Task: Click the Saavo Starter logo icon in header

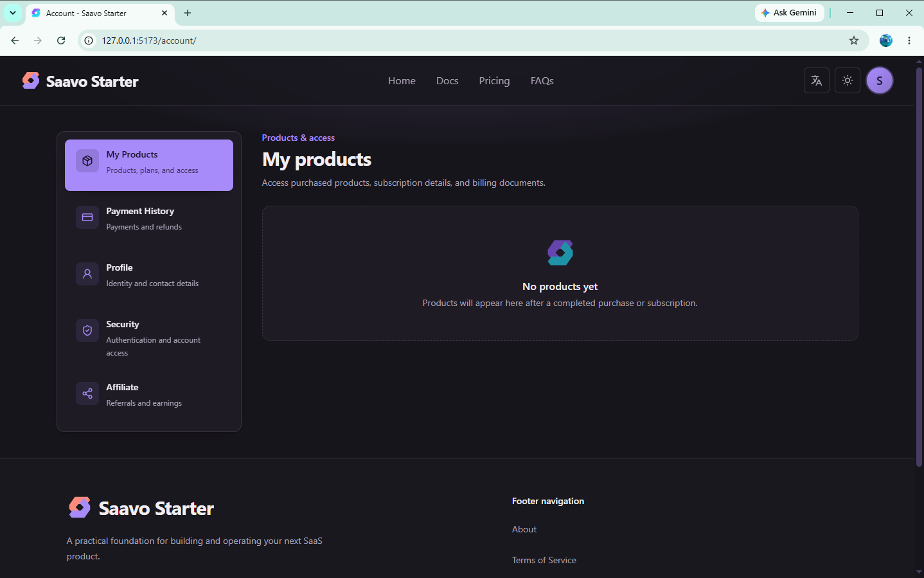Action: pyautogui.click(x=31, y=80)
